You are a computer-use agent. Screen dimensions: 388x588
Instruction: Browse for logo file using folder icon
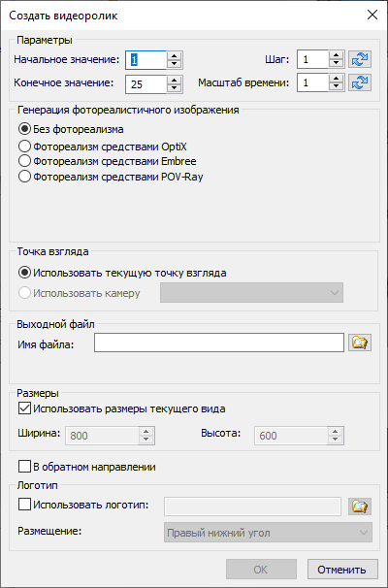[360, 506]
